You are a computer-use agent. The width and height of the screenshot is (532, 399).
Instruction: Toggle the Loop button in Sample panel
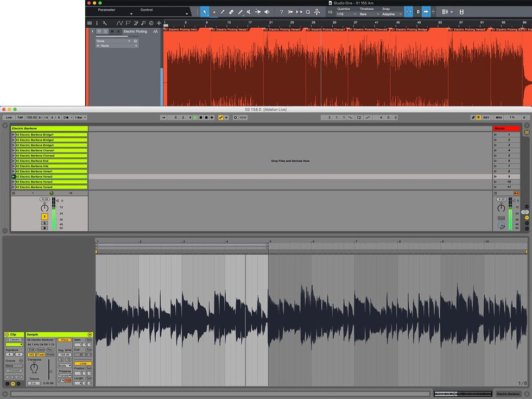tap(83, 363)
